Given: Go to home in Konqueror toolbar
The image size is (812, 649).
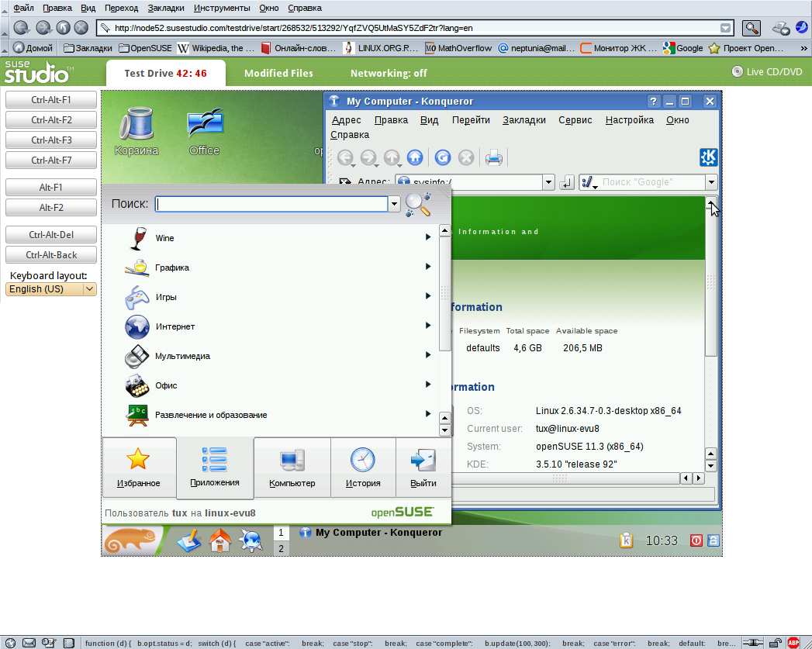Looking at the screenshot, I should point(415,157).
